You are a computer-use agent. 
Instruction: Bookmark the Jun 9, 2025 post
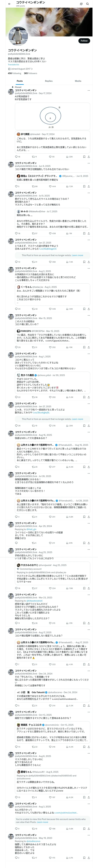[84, 186]
